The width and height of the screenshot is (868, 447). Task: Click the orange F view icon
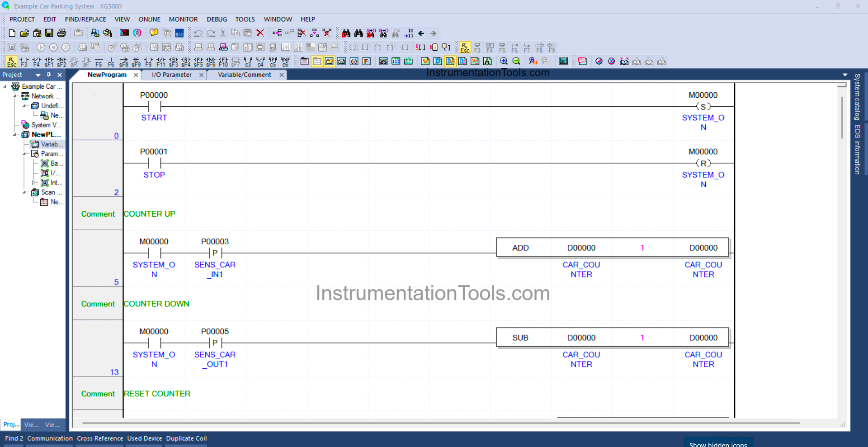tap(367, 61)
